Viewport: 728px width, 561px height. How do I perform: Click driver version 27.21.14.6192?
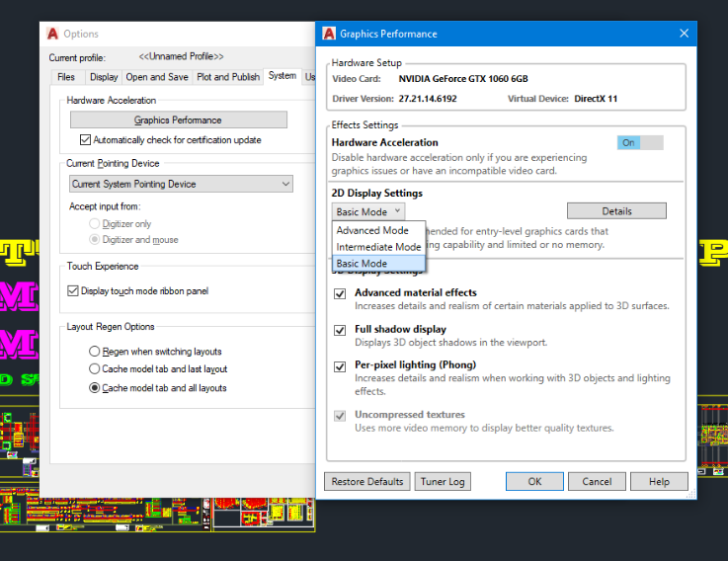(x=428, y=99)
